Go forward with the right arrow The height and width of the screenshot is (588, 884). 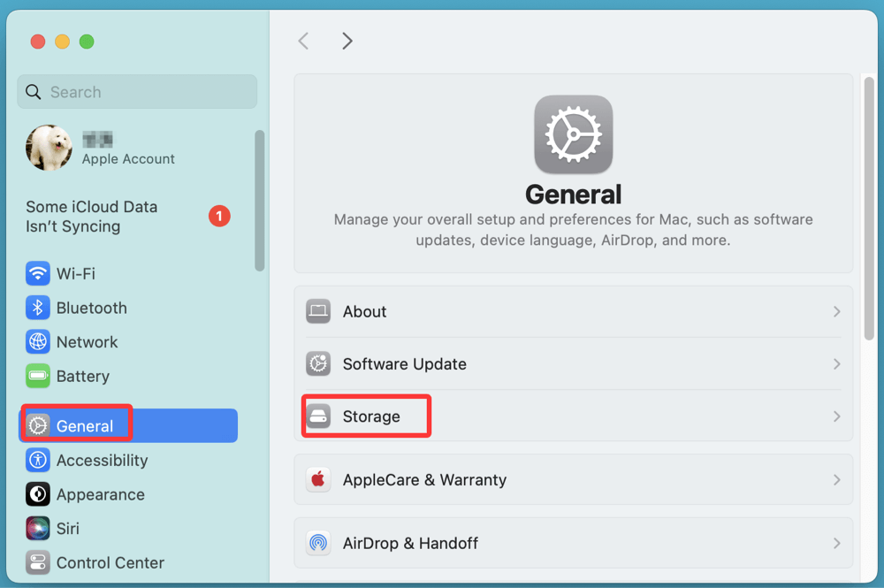click(x=347, y=41)
